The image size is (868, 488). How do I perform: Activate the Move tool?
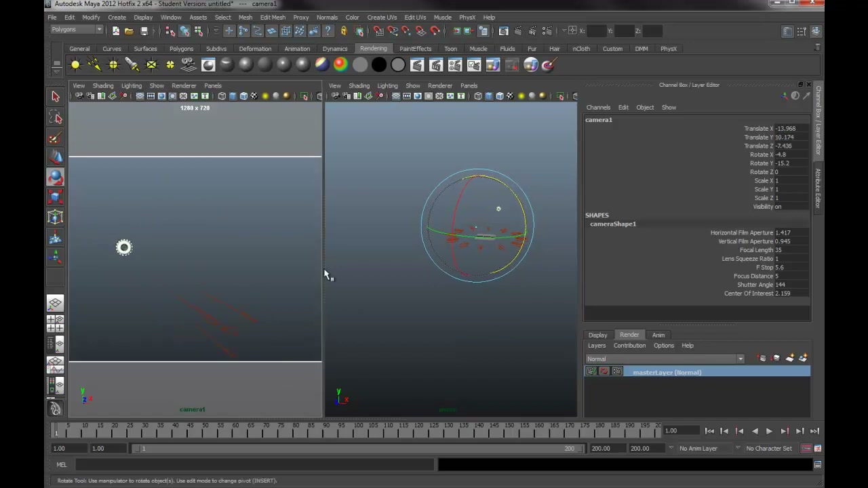coord(56,158)
